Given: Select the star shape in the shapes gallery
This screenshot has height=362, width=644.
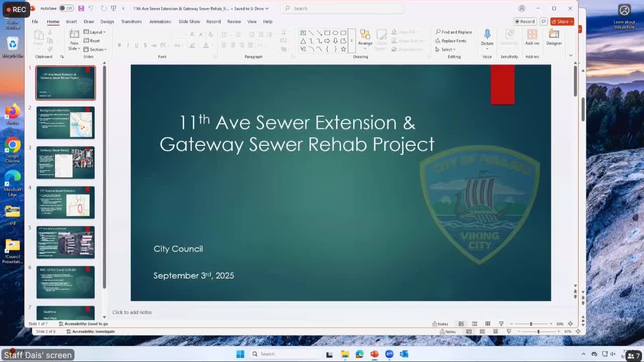Looking at the screenshot, I should coord(343,49).
